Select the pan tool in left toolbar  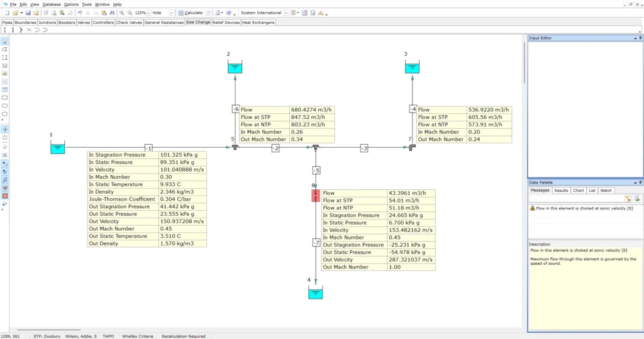pyautogui.click(x=5, y=129)
